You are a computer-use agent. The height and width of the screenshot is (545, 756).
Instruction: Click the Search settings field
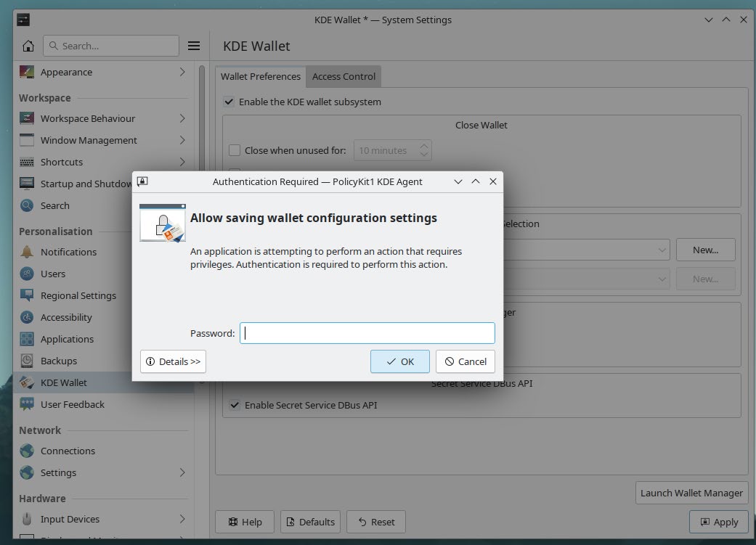[111, 46]
